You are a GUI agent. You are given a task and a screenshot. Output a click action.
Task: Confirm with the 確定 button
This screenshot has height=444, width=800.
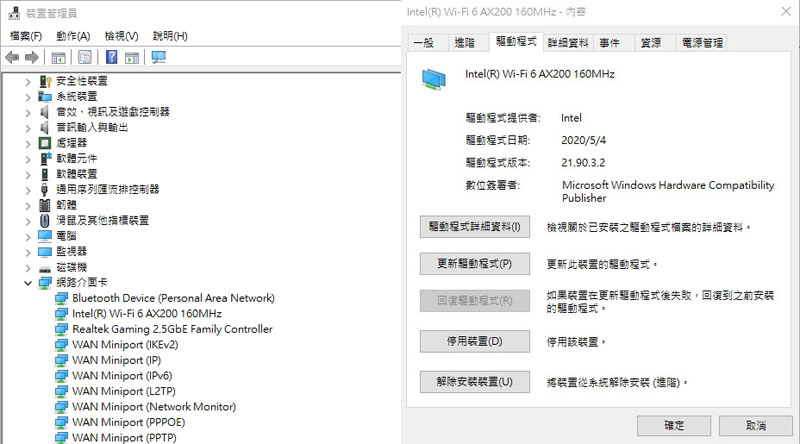[x=674, y=426]
